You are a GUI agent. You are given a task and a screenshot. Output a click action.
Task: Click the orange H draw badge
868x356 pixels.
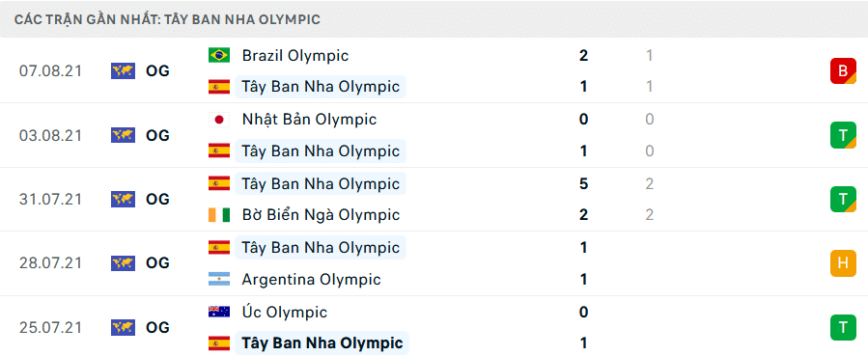843,263
